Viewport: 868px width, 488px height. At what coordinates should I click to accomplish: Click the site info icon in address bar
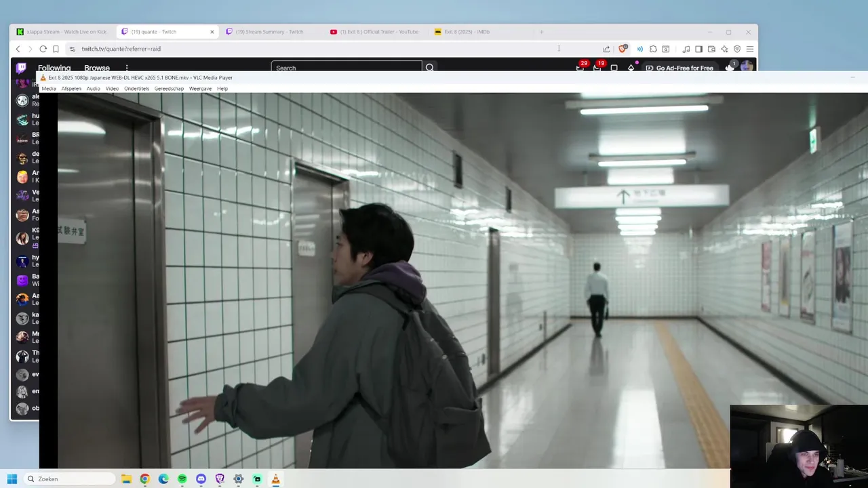click(x=73, y=49)
